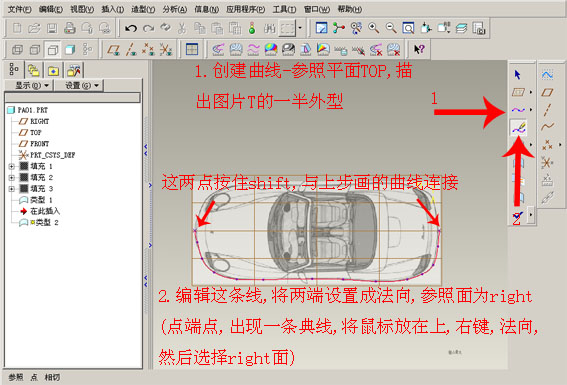This screenshot has height=385, width=567.
Task: Expand the 填充 3 tree node
Action: [x=12, y=189]
